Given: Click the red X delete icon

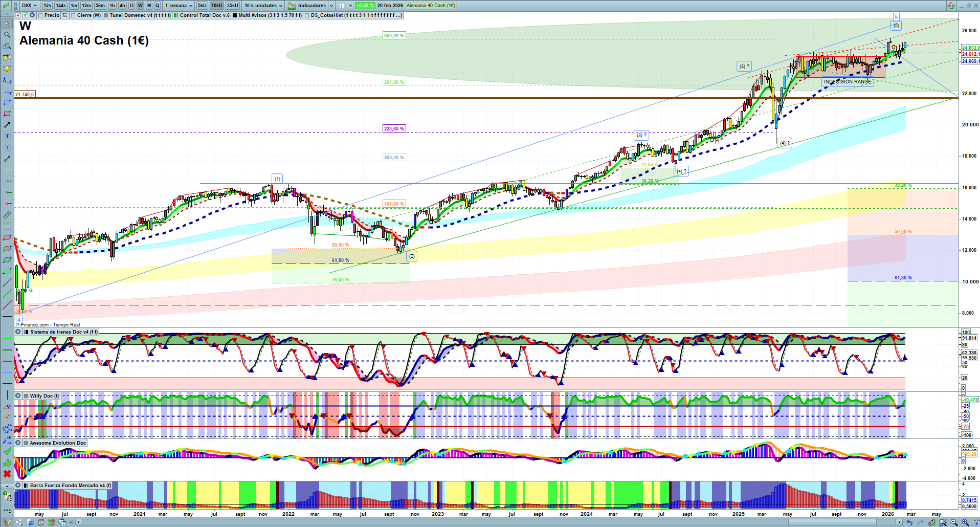Looking at the screenshot, I should [x=7, y=474].
